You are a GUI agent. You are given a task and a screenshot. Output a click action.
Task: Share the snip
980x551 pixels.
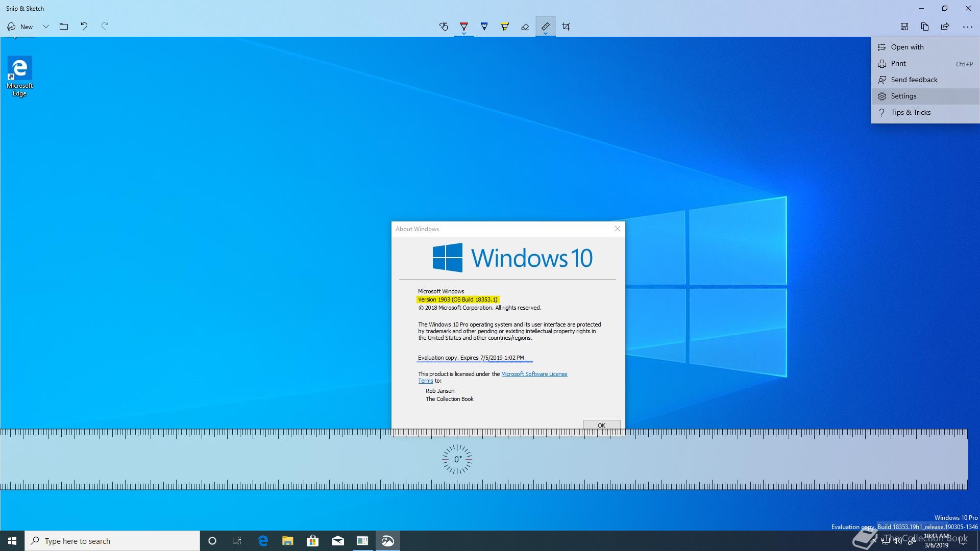click(x=945, y=27)
